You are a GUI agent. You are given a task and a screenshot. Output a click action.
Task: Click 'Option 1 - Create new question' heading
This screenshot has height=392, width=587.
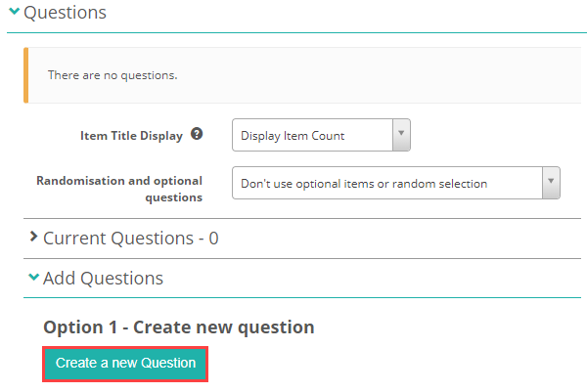178,327
